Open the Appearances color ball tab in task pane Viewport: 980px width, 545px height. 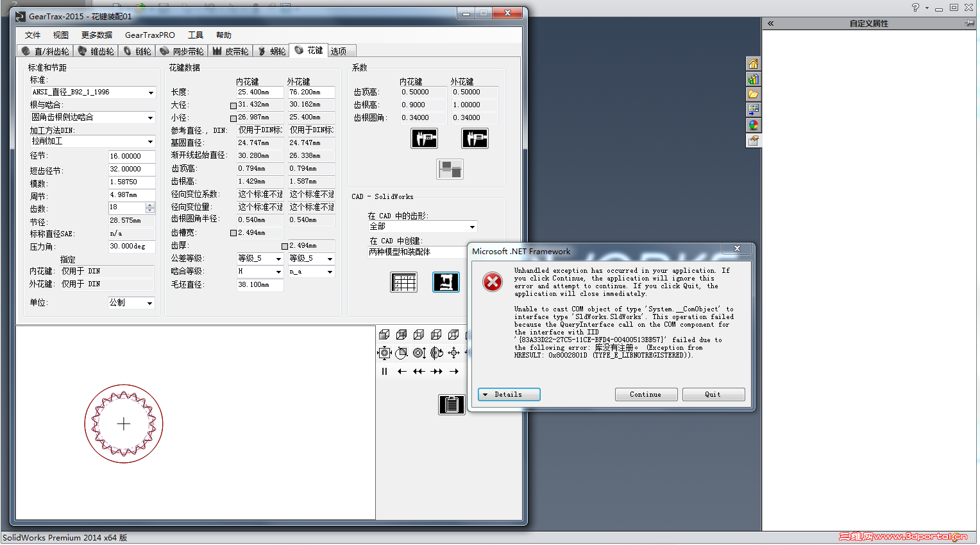click(x=754, y=125)
